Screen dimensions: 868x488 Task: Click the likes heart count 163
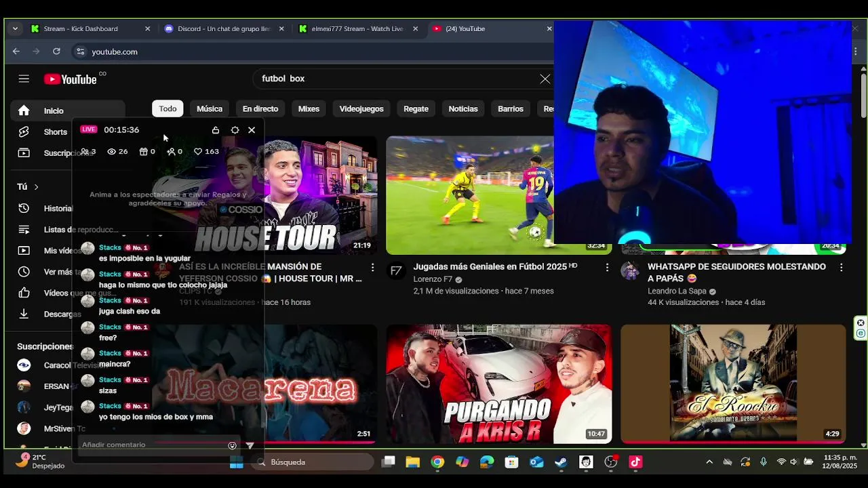point(206,151)
